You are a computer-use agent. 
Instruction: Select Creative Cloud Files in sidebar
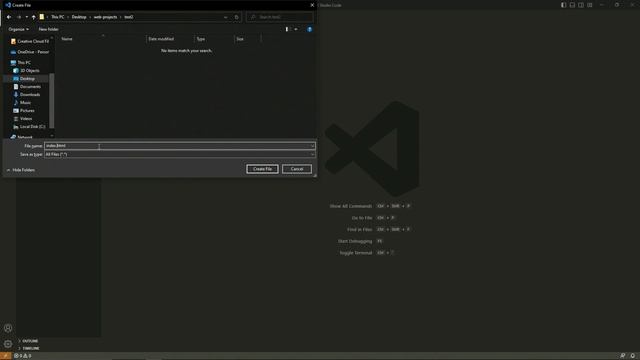point(30,41)
